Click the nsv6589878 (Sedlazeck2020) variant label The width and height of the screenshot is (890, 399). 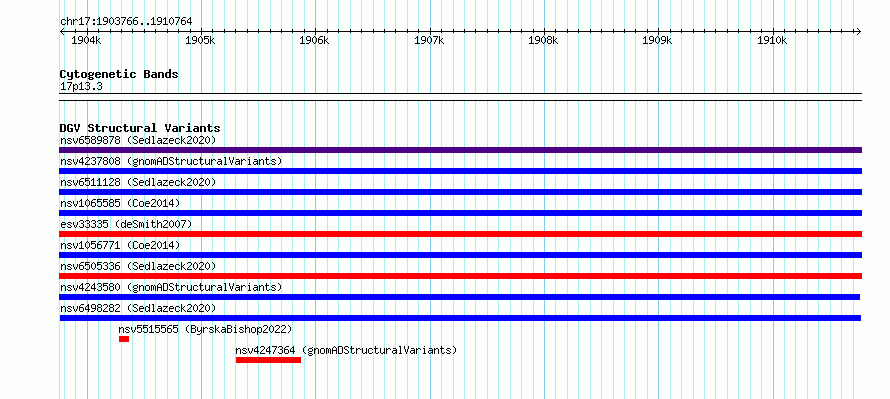point(138,140)
